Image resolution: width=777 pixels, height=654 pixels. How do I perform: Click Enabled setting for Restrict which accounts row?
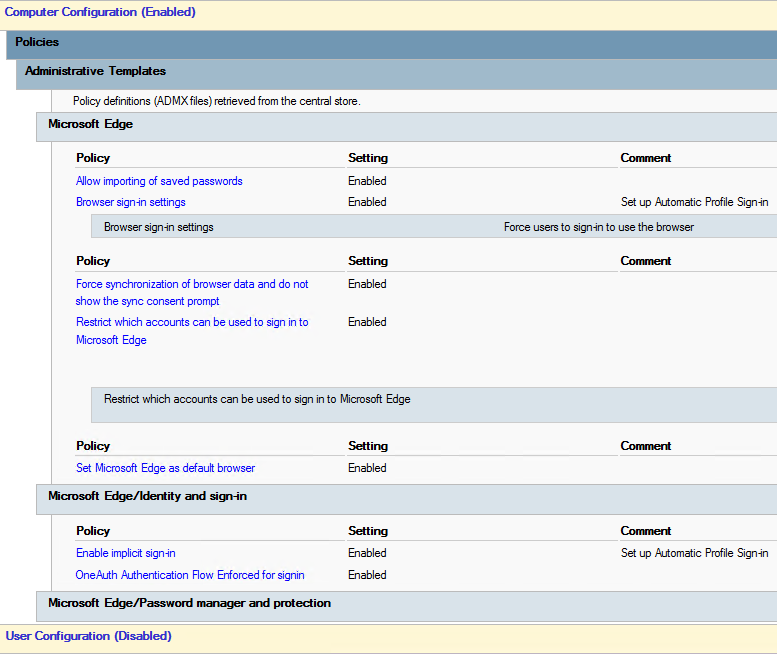367,323
